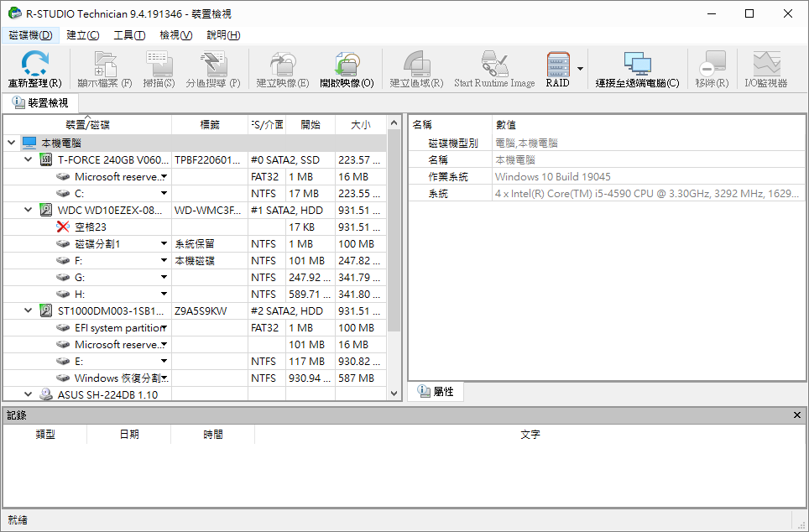Image resolution: width=809 pixels, height=532 pixels.
Task: Click the ASUS SH-224DB optical drive icon
Action: [46, 394]
